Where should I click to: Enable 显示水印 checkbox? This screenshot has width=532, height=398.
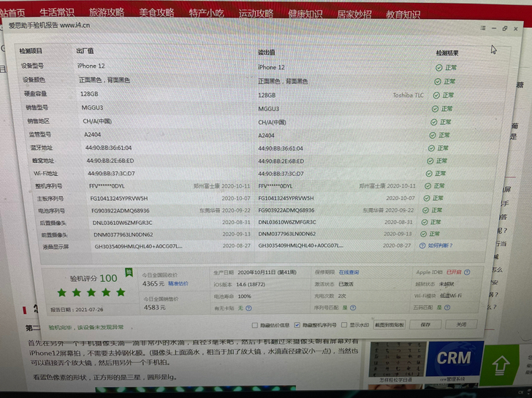(344, 325)
